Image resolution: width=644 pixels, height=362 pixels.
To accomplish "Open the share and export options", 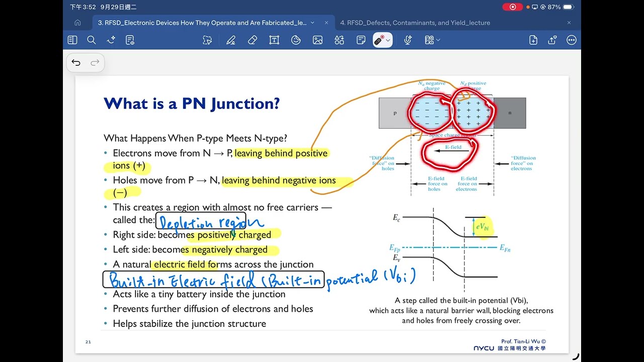I will (x=552, y=40).
